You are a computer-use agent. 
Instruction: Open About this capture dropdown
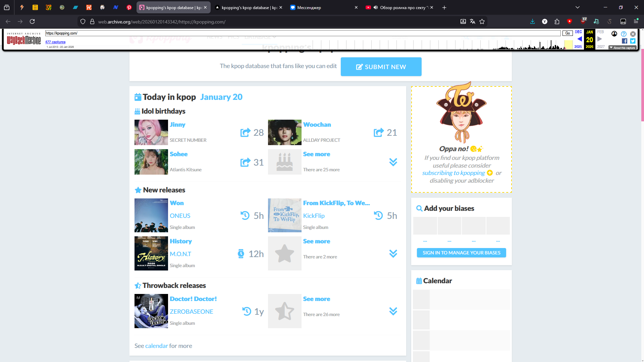[623, 48]
